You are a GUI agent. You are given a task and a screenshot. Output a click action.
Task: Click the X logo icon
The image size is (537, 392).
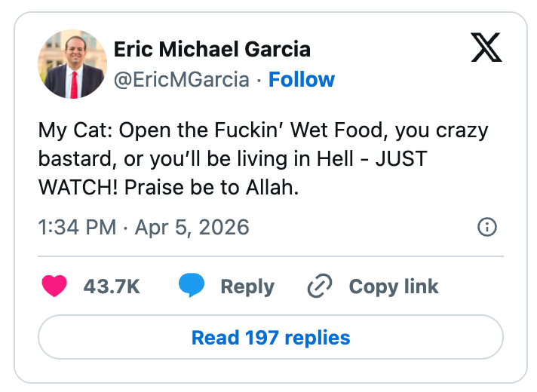486,50
